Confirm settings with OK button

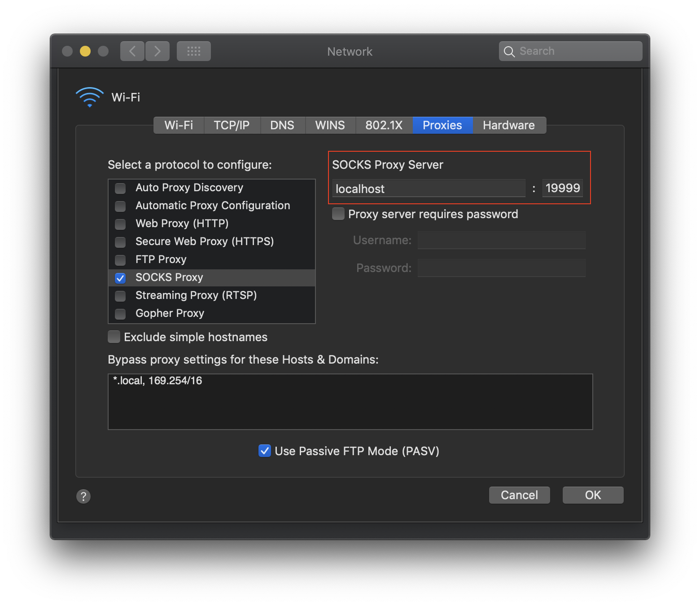coord(593,495)
